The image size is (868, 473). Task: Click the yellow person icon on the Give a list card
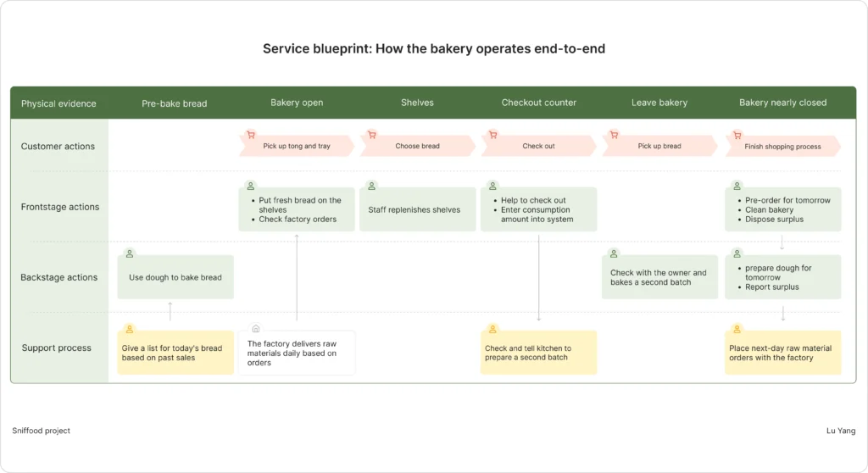tap(130, 329)
